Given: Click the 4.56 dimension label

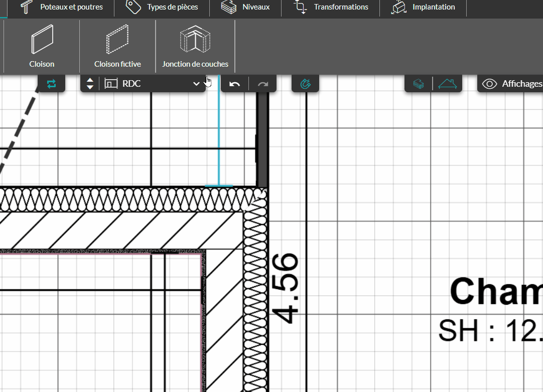Looking at the screenshot, I should pyautogui.click(x=286, y=288).
